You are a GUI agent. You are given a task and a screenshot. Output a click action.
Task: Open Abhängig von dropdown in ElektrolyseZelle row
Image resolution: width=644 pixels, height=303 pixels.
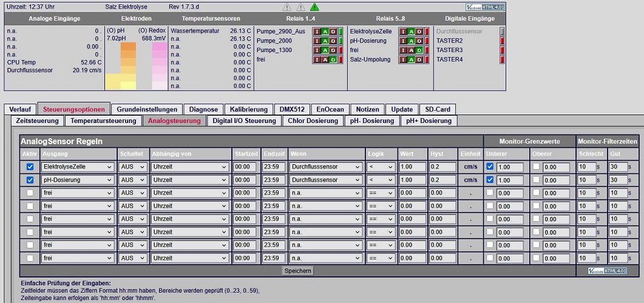pyautogui.click(x=190, y=167)
